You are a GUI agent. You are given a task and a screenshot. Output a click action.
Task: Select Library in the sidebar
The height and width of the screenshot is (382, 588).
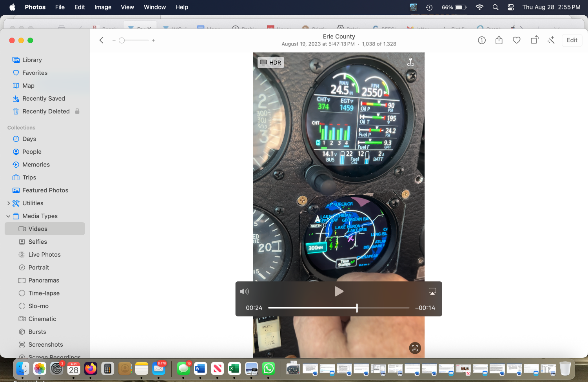[x=45, y=60]
